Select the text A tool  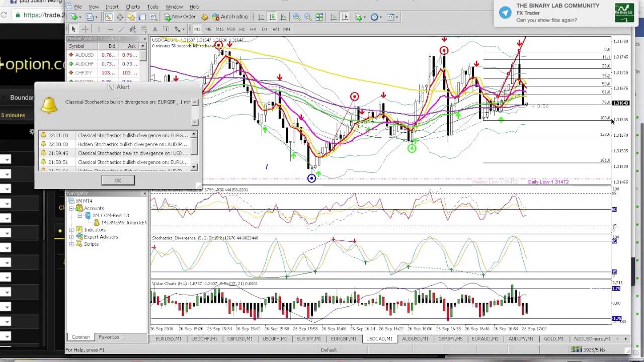click(155, 29)
